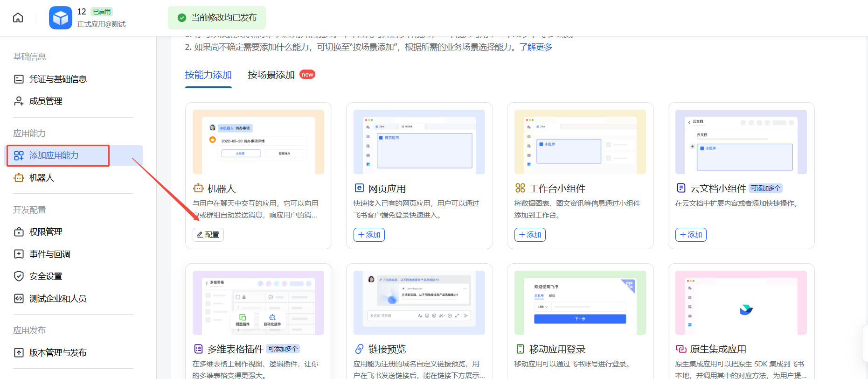Click the 已启用 status badge
Screen dimensions: 868x379
pyautogui.click(x=102, y=12)
